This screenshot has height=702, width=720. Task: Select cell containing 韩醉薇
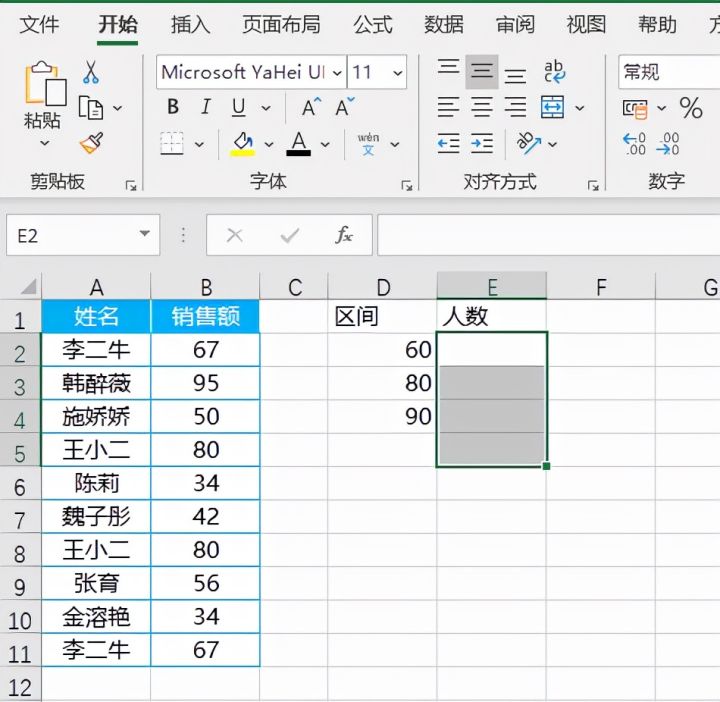(x=96, y=383)
